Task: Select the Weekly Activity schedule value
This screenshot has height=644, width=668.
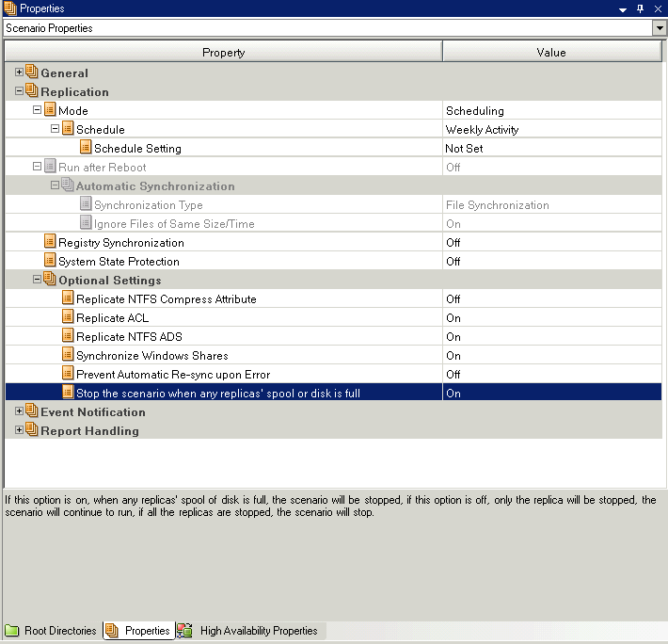Action: point(482,129)
